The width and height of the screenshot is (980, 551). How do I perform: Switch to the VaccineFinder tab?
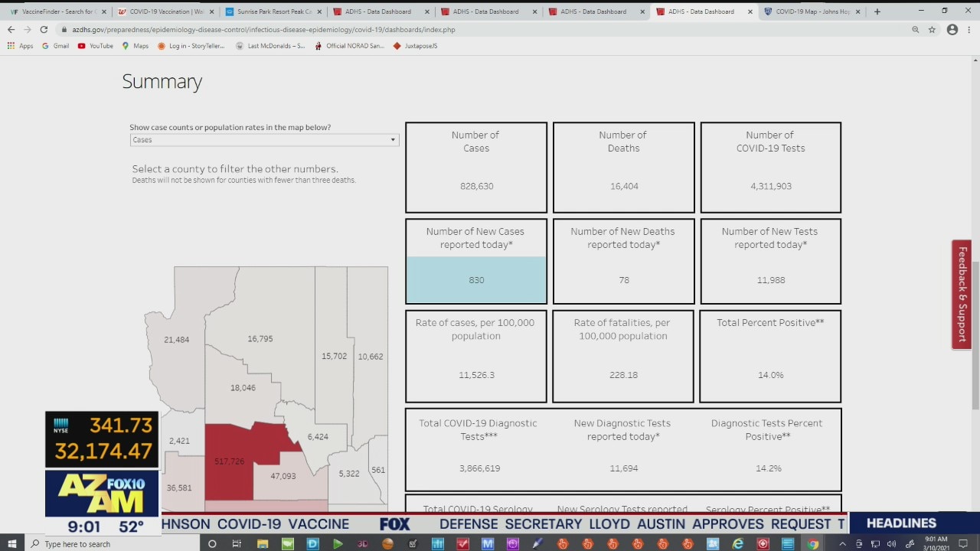[x=54, y=11]
